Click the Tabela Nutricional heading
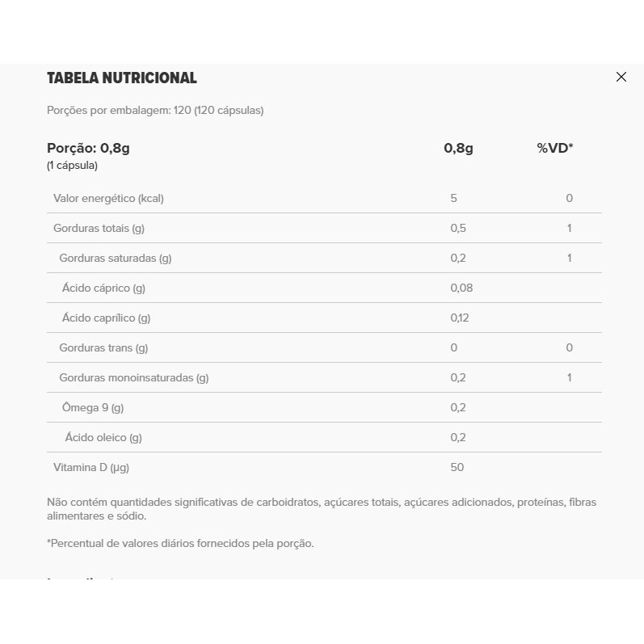The image size is (644, 644). tap(122, 78)
